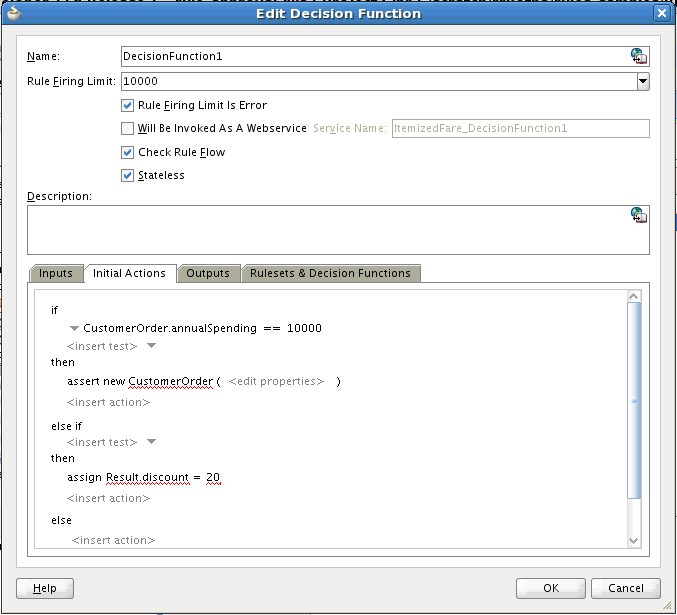Open the Outputs tab
Screen dimensions: 677x615
(x=208, y=273)
